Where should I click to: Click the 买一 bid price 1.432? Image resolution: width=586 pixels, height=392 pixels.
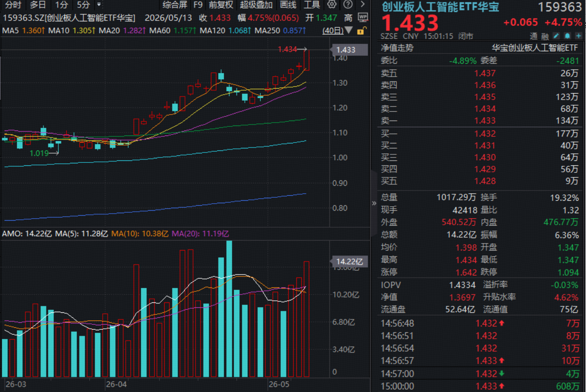[485, 133]
